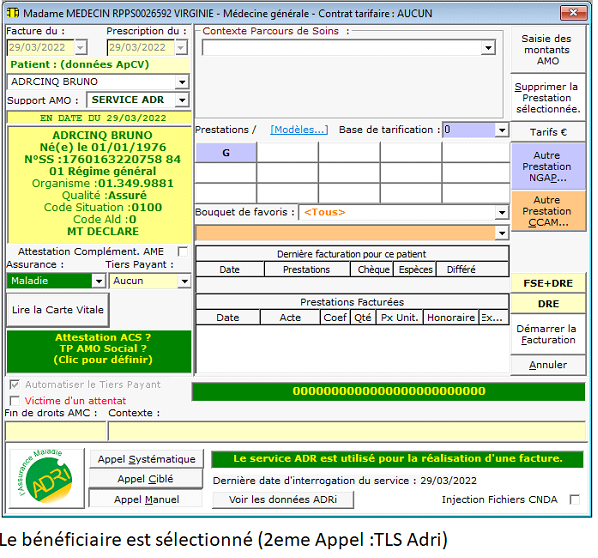Click Date column header in Prestations Facturées
The height and width of the screenshot is (558, 598).
pos(228,317)
